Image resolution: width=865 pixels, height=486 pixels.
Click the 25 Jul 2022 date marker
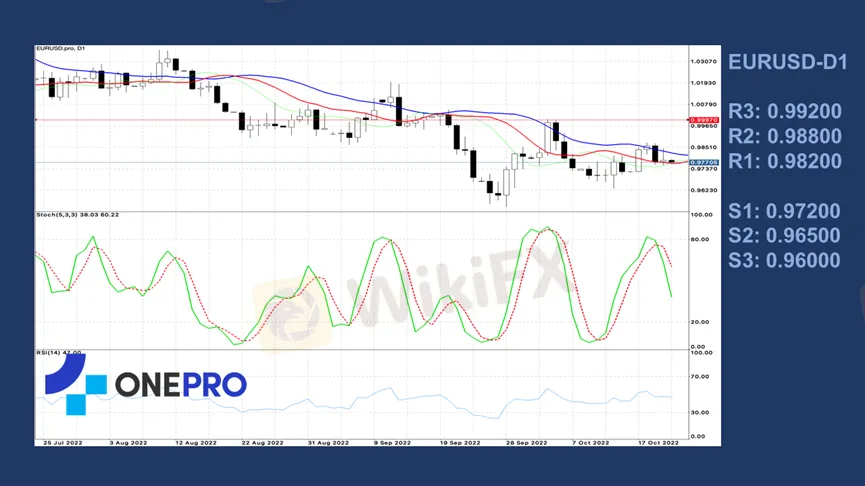click(61, 441)
